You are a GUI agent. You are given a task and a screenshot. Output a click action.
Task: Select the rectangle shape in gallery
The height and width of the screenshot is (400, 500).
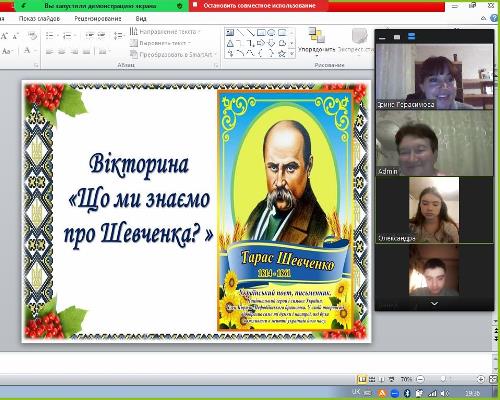coord(261,32)
